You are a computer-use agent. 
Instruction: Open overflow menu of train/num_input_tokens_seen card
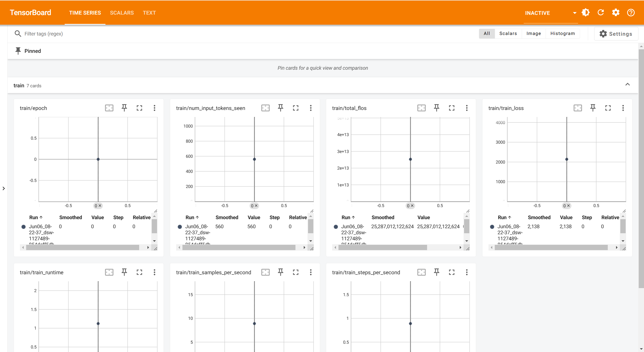click(x=311, y=108)
